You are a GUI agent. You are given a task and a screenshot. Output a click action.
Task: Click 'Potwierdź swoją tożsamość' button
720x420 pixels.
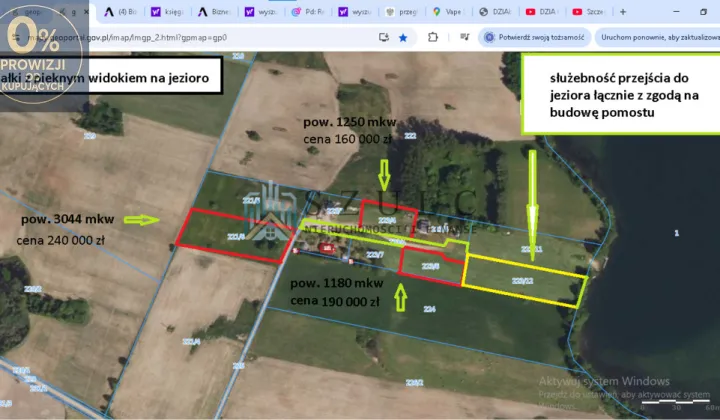coord(535,38)
